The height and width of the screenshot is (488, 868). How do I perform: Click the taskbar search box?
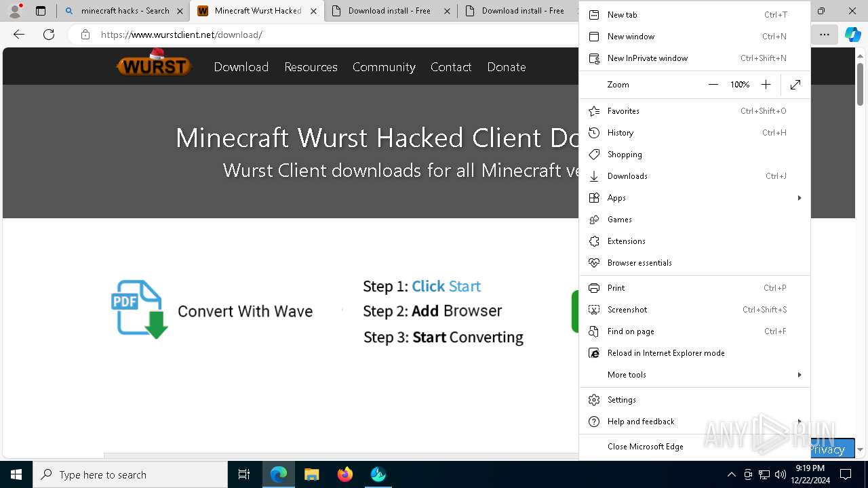click(130, 474)
